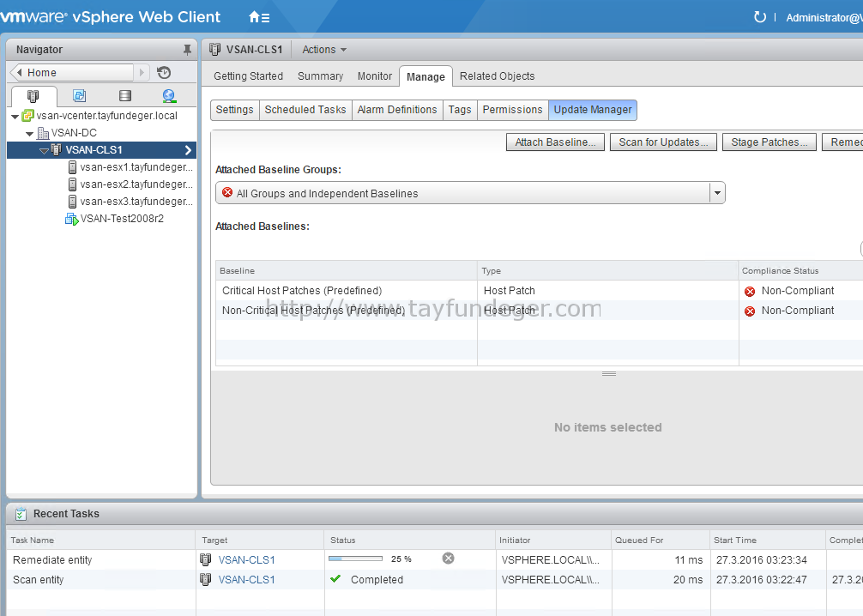Click the cluster icon in Remediate entity row
The height and width of the screenshot is (616, 863).
[206, 560]
